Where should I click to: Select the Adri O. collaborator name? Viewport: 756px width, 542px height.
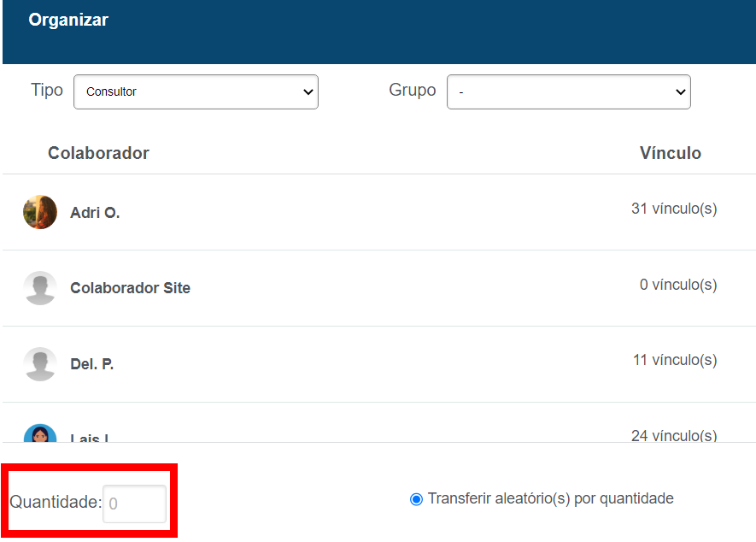pos(95,213)
